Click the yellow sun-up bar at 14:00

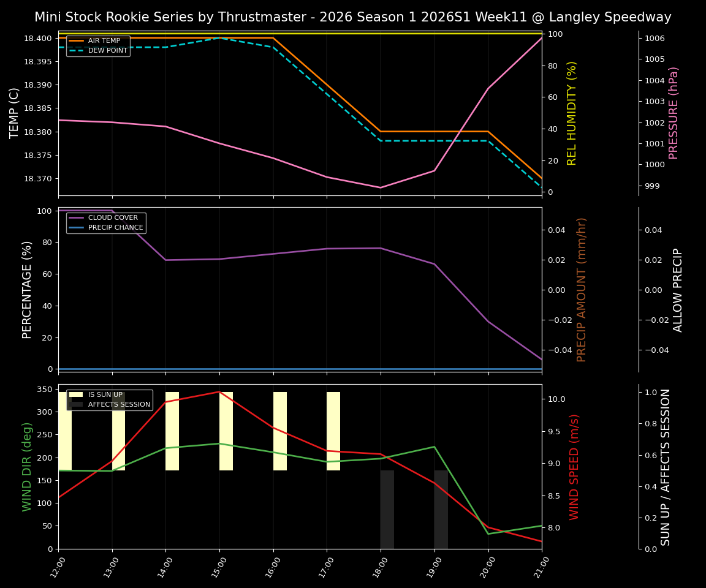tap(171, 429)
